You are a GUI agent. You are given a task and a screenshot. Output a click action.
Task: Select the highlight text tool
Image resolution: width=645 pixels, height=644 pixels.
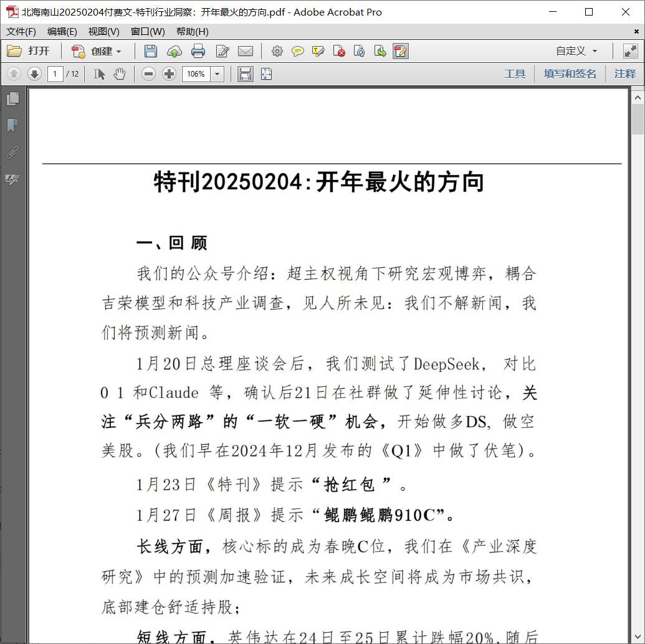[x=318, y=51]
